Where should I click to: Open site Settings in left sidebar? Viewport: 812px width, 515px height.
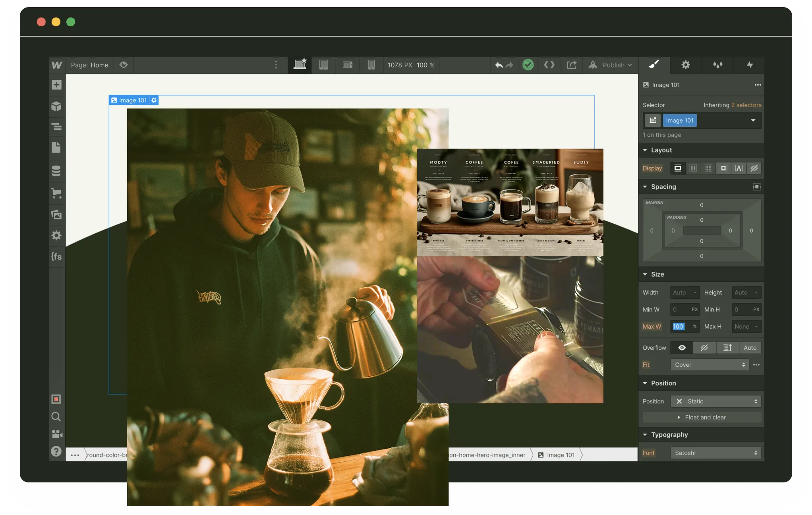point(56,235)
